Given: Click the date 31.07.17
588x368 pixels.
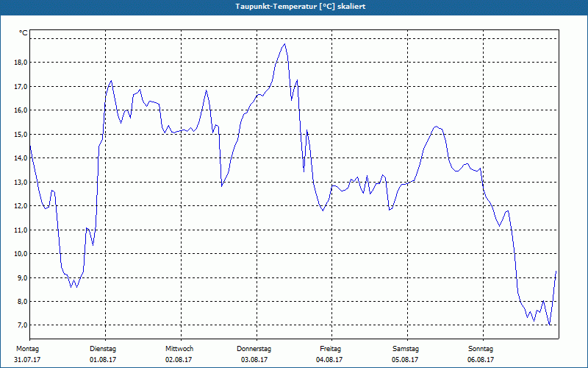Looking at the screenshot, I should 27,360.
